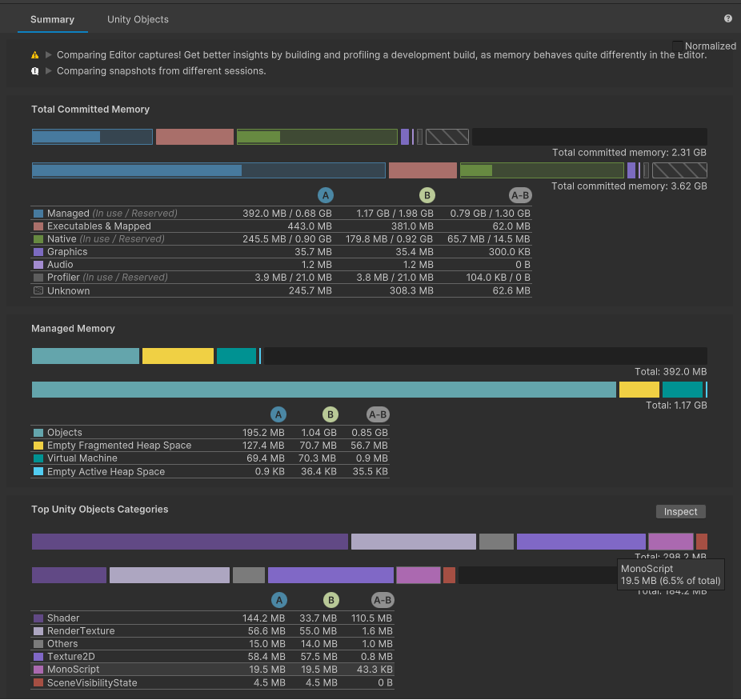Click snapshot B badge in Top Unity Objects Categories
The image size is (741, 700).
click(x=330, y=599)
